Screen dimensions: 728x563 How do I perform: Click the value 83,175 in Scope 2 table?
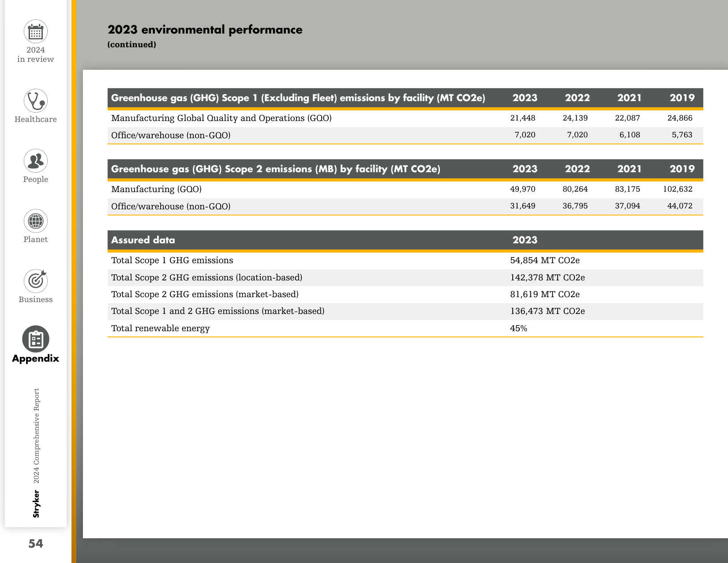pos(627,189)
